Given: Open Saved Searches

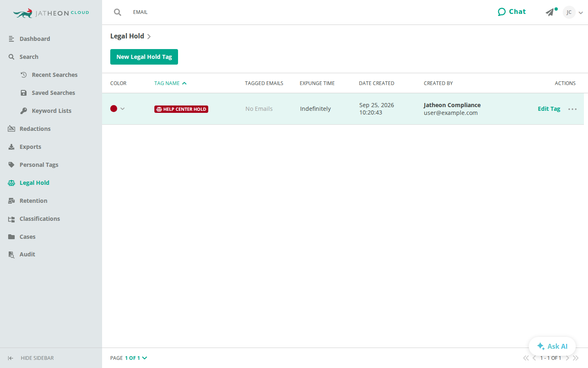Looking at the screenshot, I should [53, 93].
